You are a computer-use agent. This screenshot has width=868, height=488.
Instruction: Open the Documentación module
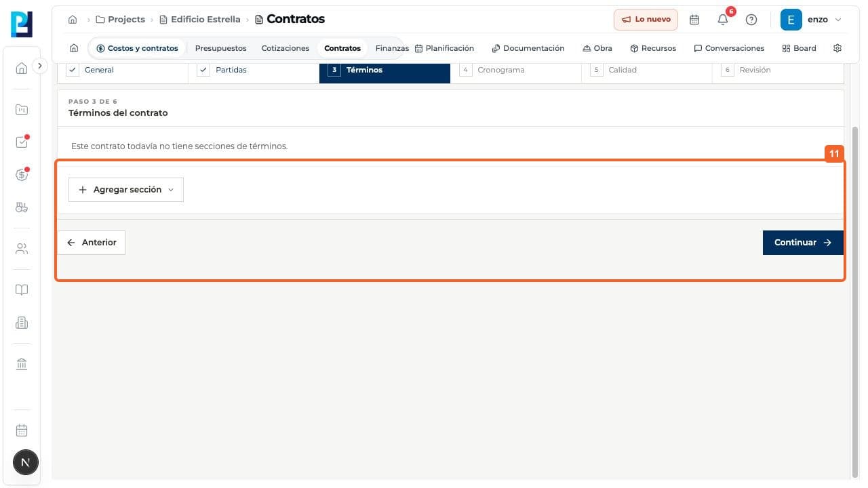tap(528, 48)
